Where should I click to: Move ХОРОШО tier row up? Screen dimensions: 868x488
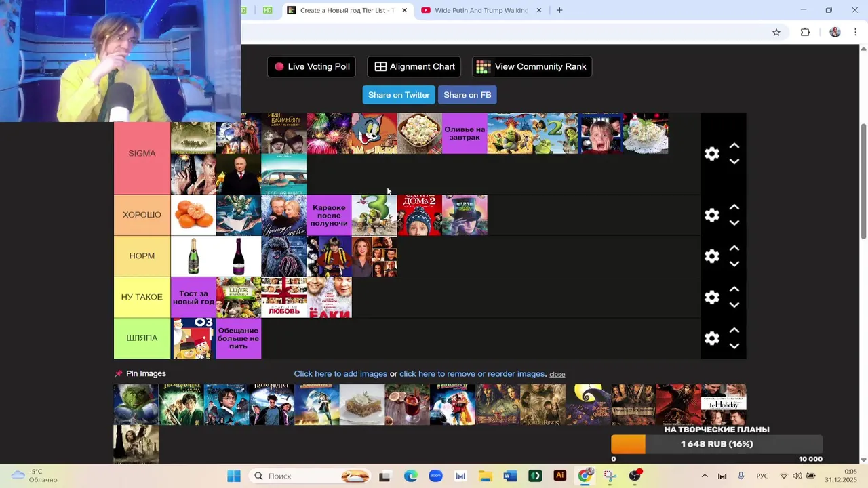[734, 207]
